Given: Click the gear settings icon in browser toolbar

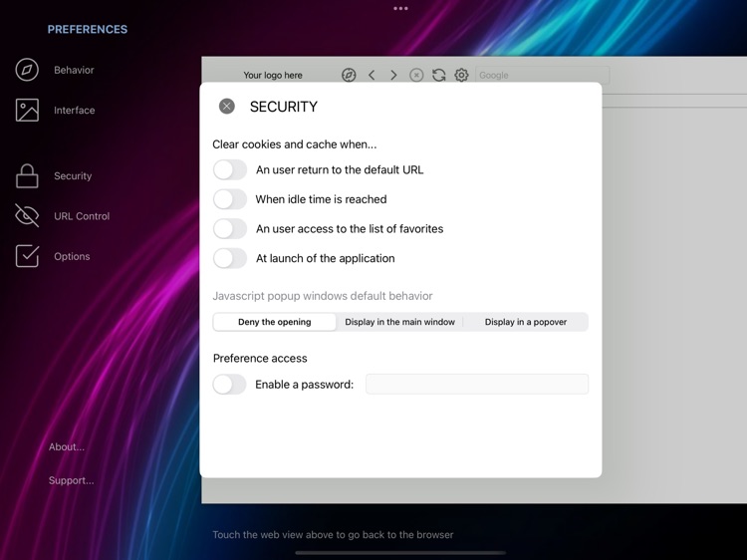Looking at the screenshot, I should coord(461,75).
